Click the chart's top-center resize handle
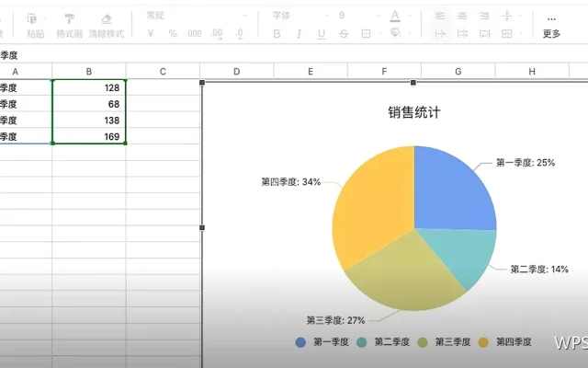 [413, 82]
